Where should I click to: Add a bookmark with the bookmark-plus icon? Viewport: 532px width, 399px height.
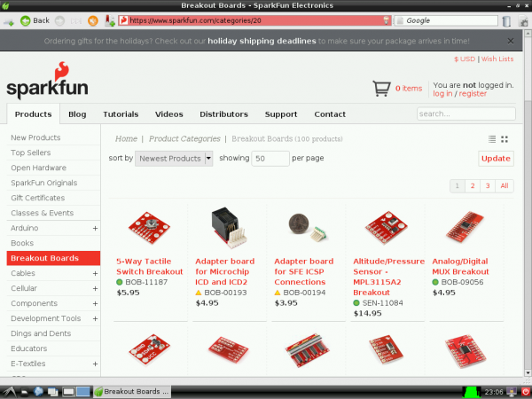[x=110, y=20]
